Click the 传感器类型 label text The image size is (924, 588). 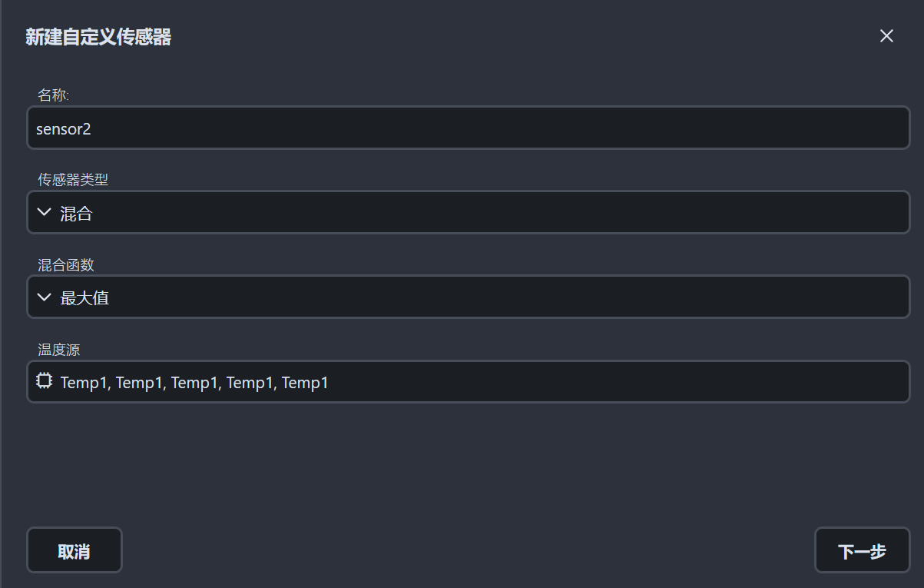click(73, 180)
